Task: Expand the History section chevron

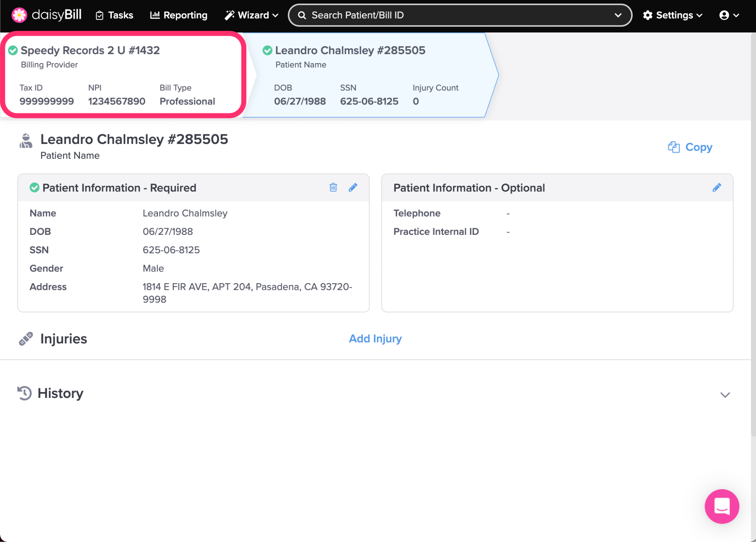Action: pyautogui.click(x=725, y=395)
